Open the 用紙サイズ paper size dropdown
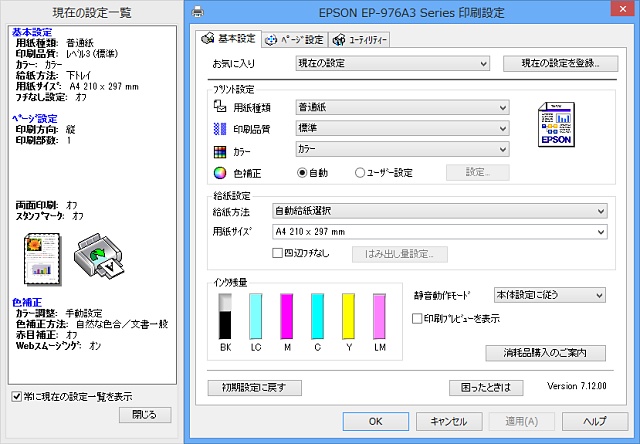This screenshot has width=640, height=444. pos(440,232)
